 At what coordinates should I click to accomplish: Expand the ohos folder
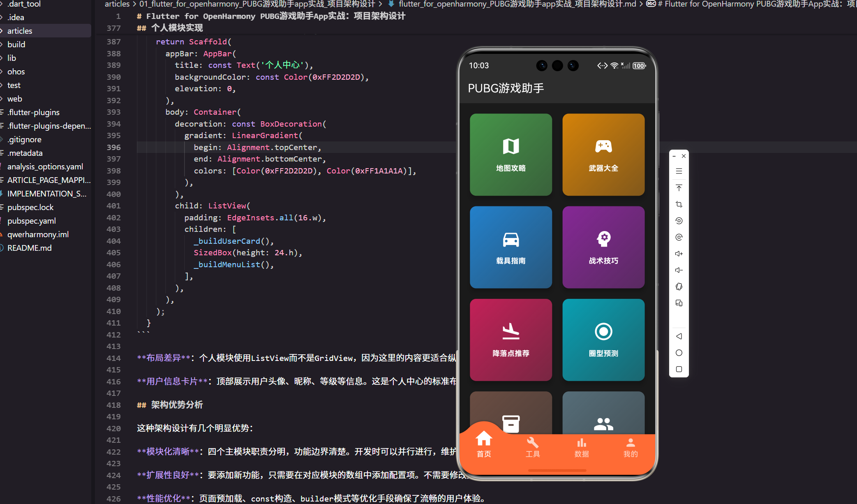16,72
